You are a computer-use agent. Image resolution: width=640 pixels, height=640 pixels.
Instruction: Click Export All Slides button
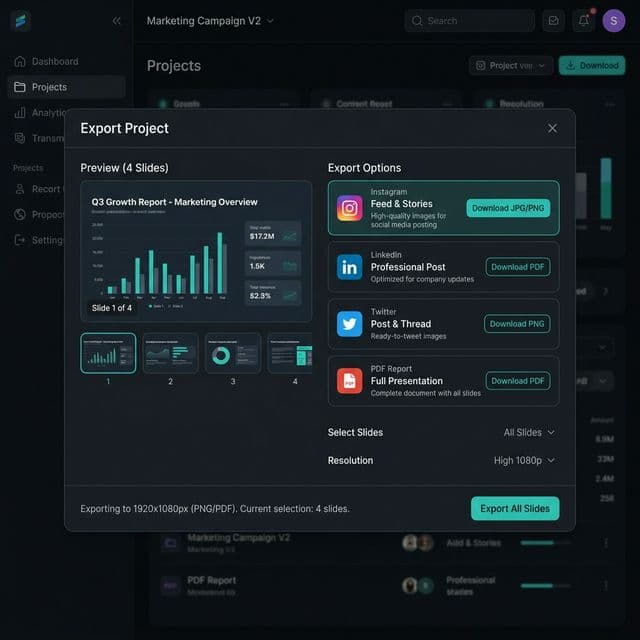click(515, 509)
